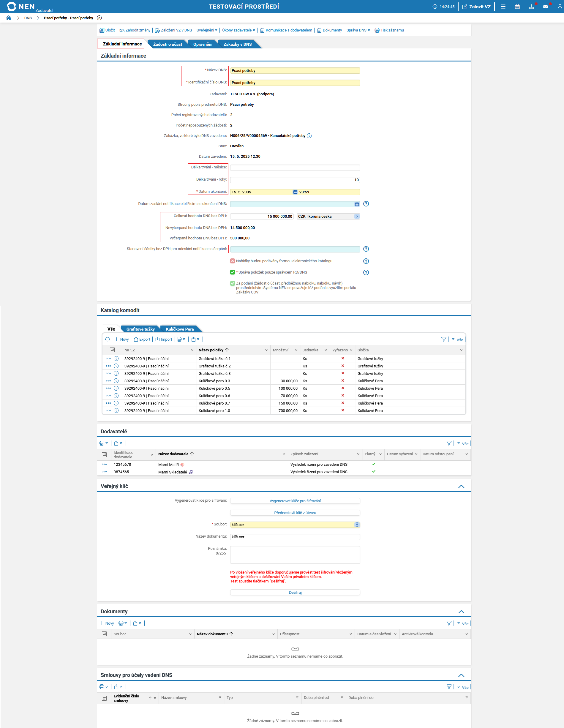Viewport: 564px width, 728px height.
Task: Open the CZK currency selector
Action: coord(357,216)
